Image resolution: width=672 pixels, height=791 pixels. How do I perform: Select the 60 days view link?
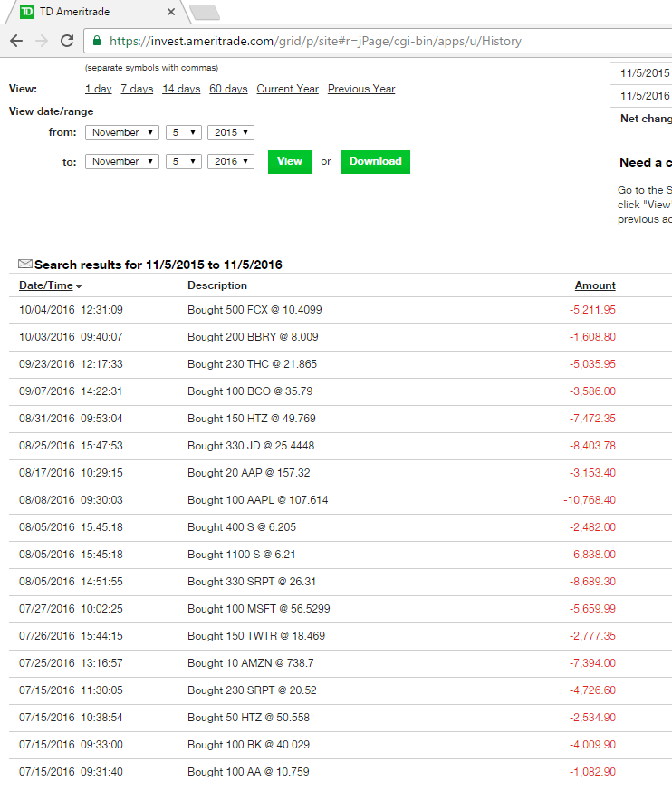point(228,89)
